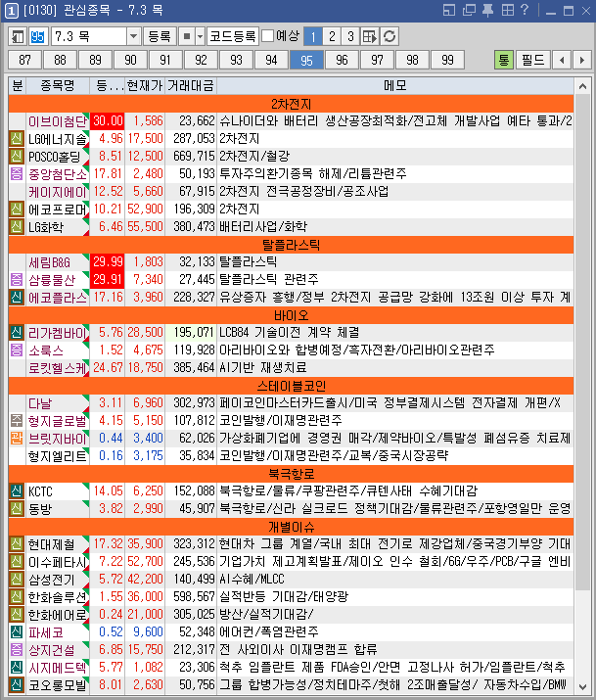Click the 한화솔루션 trade value 598,567
This screenshot has height=700, width=596.
click(194, 597)
